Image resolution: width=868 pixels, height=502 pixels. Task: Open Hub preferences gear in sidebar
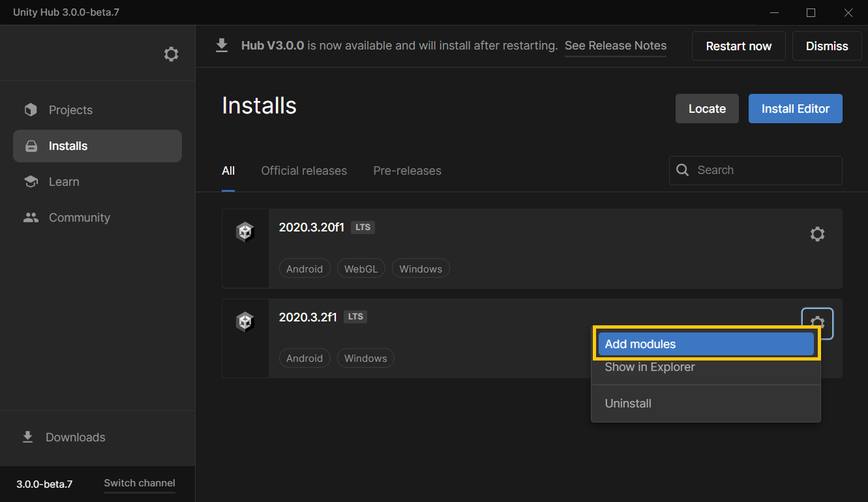[171, 54]
